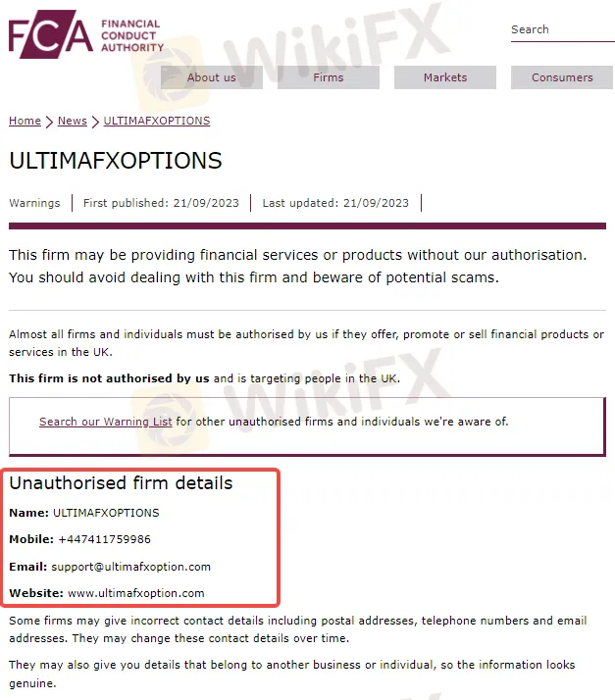Go to the Consumers section
Viewport: 615px width, 700px height.
[562, 77]
